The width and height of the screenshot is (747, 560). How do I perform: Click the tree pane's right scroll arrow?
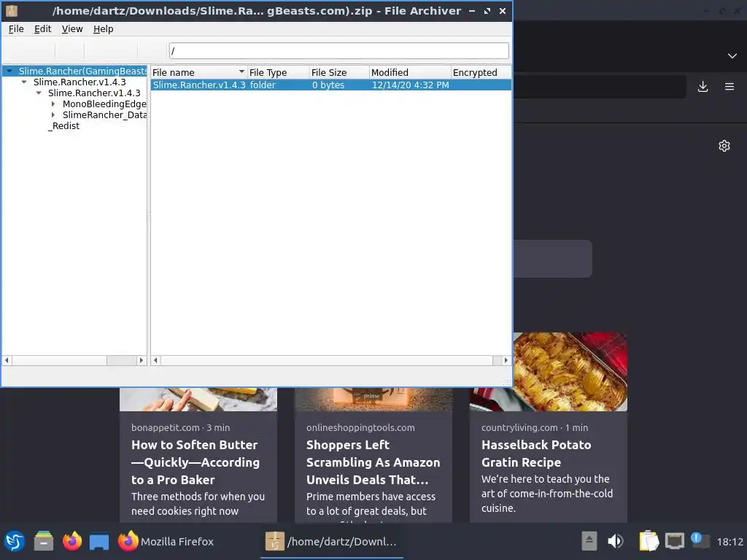click(141, 360)
